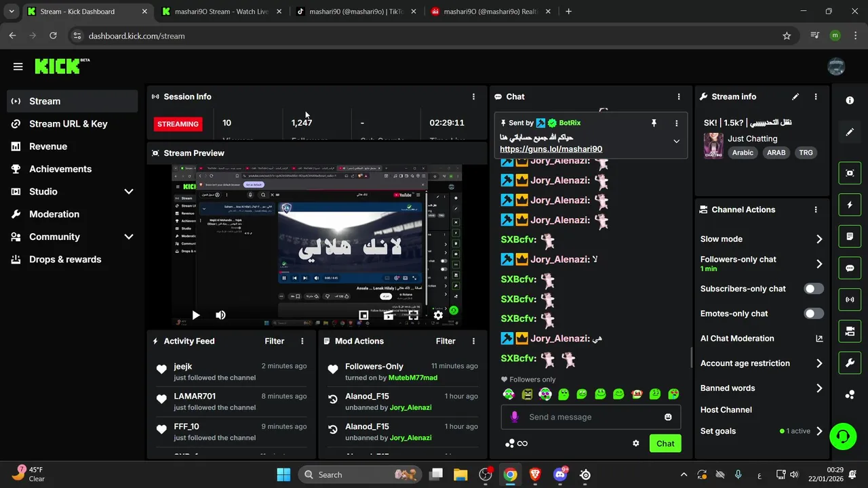Click the infinity points icon below chat

(x=516, y=443)
